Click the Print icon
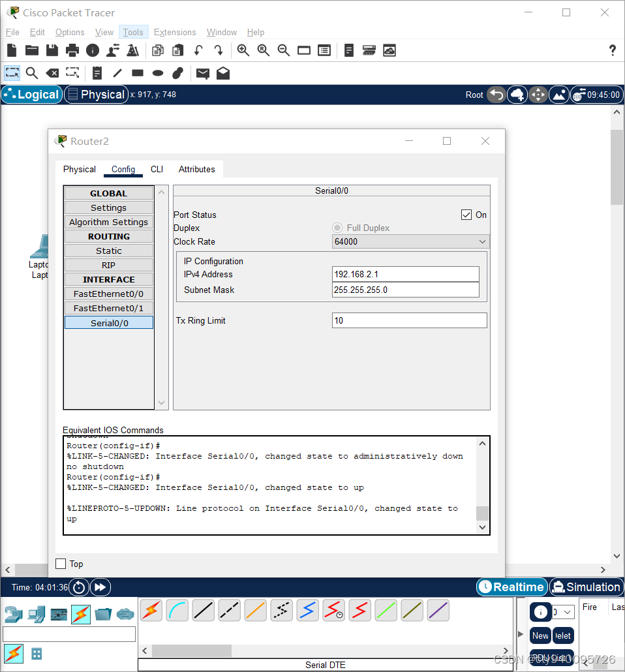The width and height of the screenshot is (625, 672). point(72,51)
